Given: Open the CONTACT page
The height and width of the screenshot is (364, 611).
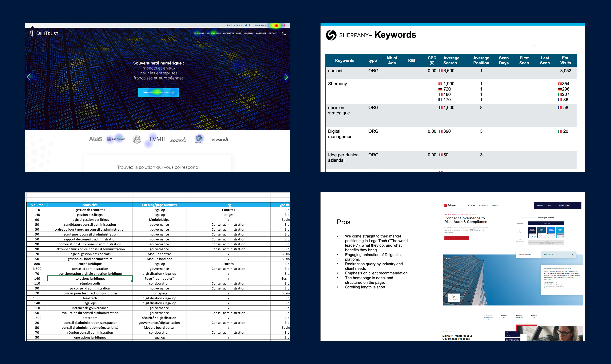Looking at the screenshot, I should pyautogui.click(x=272, y=33).
